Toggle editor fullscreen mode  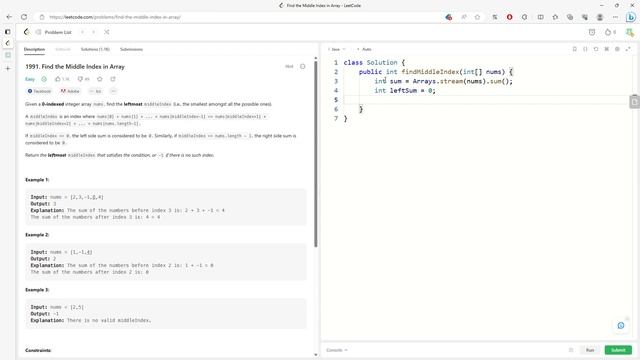pyautogui.click(x=628, y=49)
